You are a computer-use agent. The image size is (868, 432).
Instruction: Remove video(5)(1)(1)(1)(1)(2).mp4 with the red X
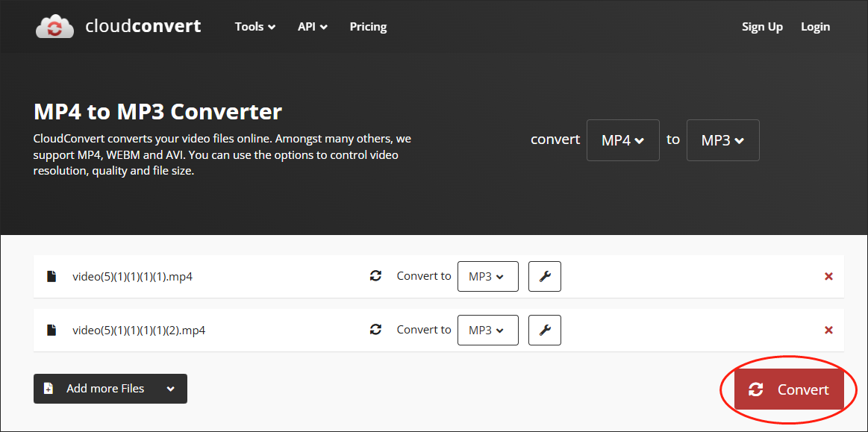click(x=828, y=331)
